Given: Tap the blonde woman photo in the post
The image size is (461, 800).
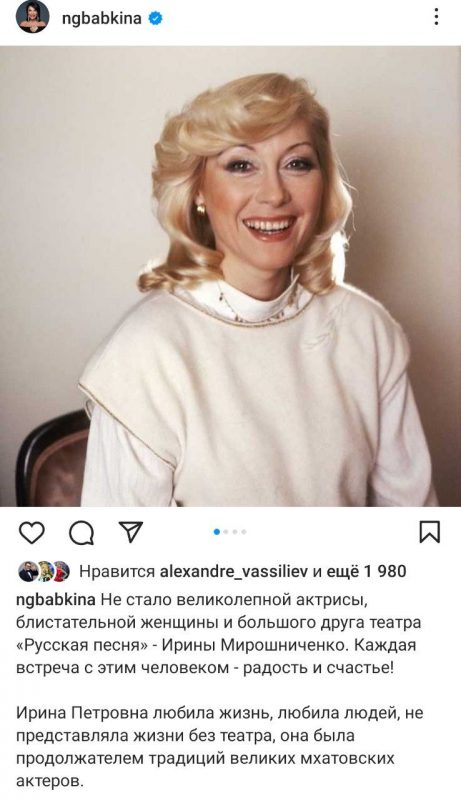Looking at the screenshot, I should click(230, 276).
